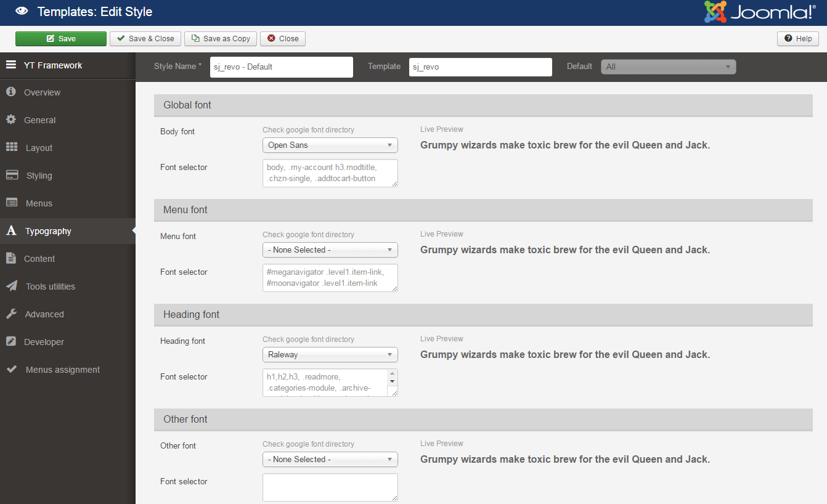Click the Heading font selector textarea
The height and width of the screenshot is (504, 827).
pyautogui.click(x=330, y=383)
